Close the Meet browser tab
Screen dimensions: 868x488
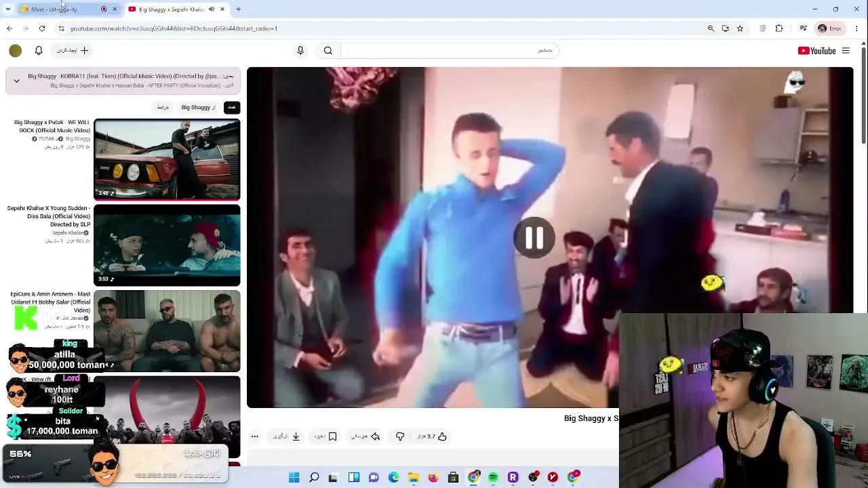115,9
